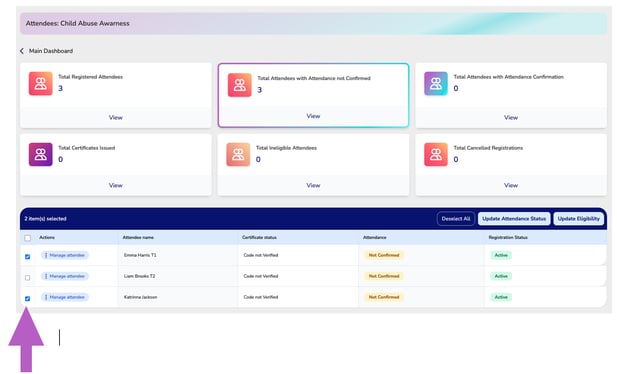The height and width of the screenshot is (374, 617).
Task: View the Total Registered Attendees list
Action: (116, 117)
